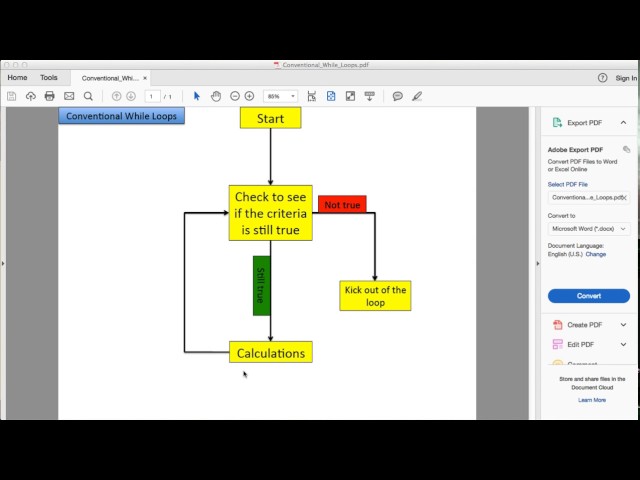Click the selected PDF filename field
This screenshot has width=640, height=480.
click(x=589, y=198)
